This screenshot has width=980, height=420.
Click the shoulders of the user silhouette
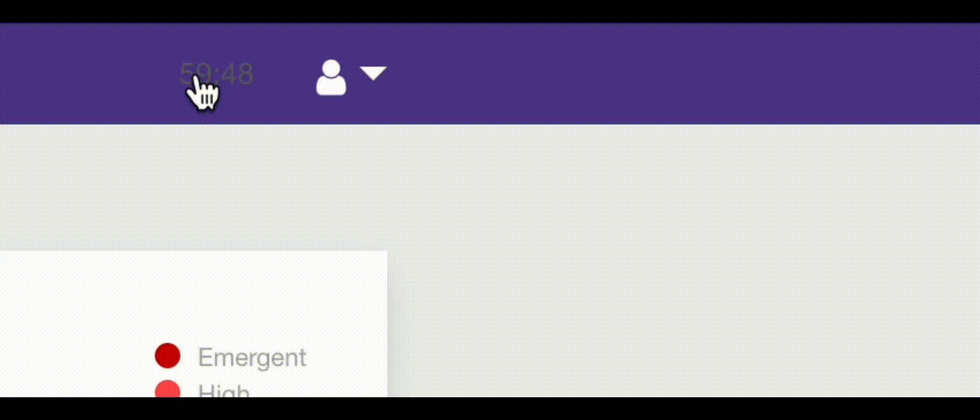[331, 86]
